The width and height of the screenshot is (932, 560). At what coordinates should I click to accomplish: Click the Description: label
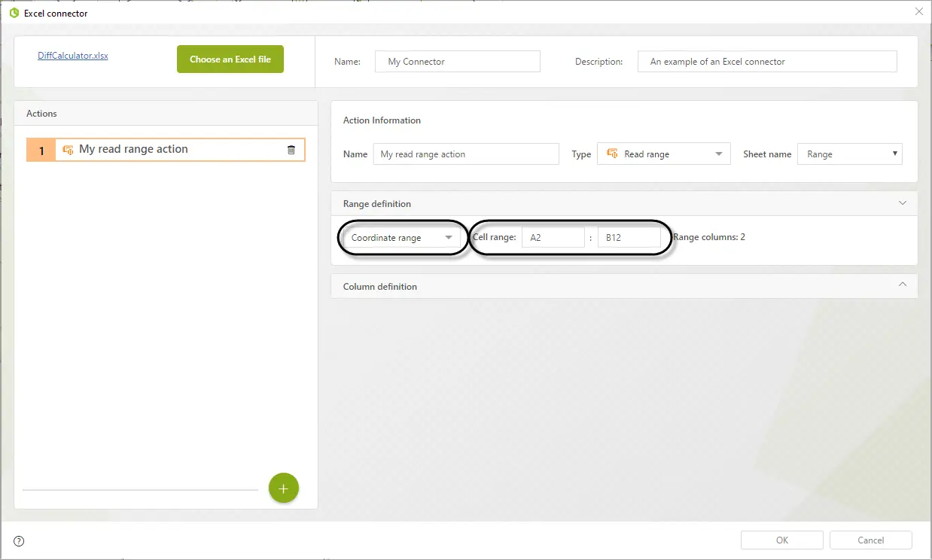[599, 62]
